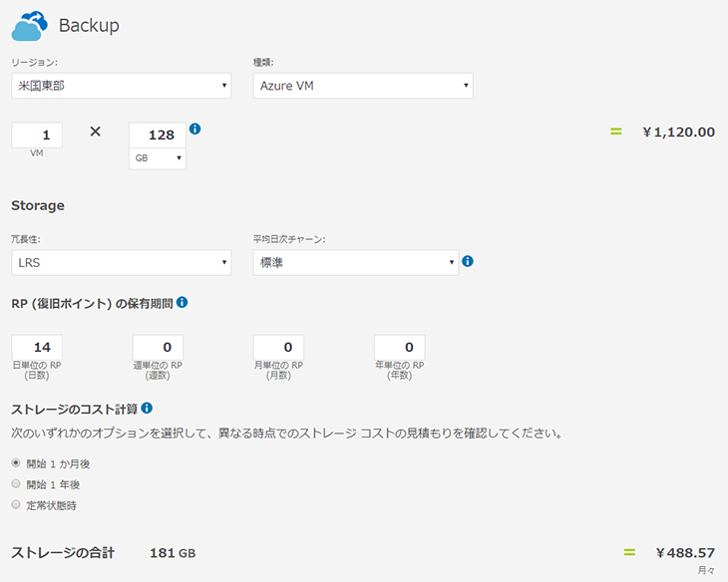Focus the 日単位の RP days field
The image size is (728, 582).
click(x=37, y=347)
